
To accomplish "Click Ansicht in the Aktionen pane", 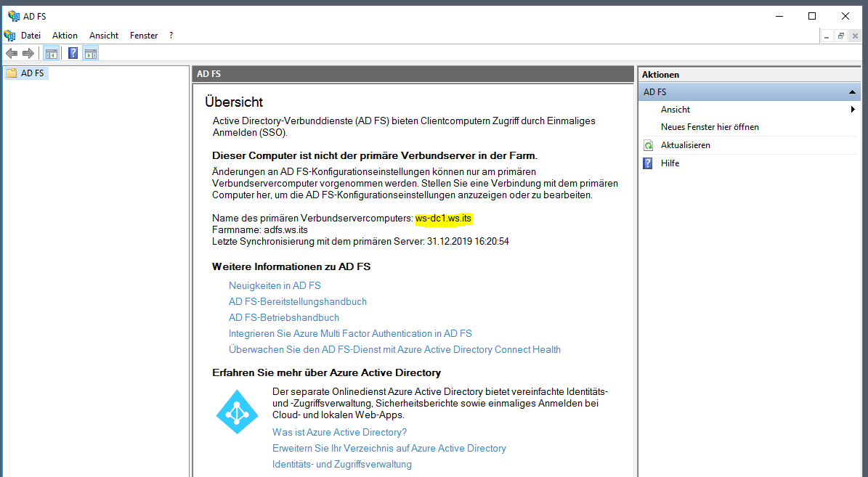I will pyautogui.click(x=676, y=110).
